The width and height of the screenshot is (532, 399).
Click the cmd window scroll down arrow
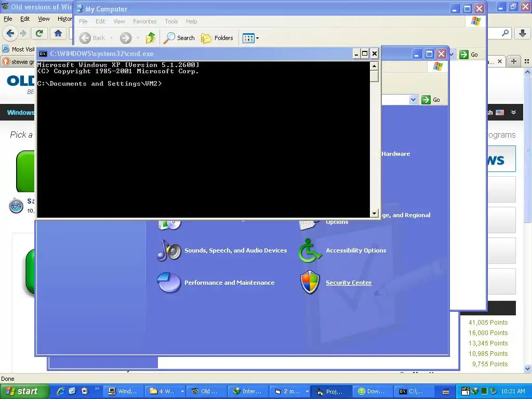click(374, 214)
